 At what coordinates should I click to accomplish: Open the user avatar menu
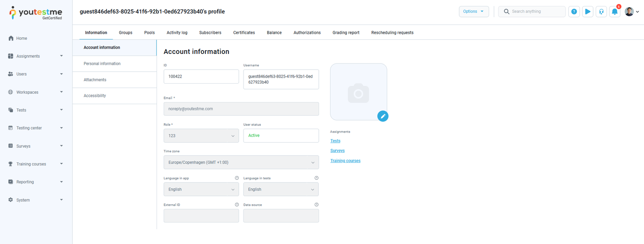pyautogui.click(x=631, y=12)
